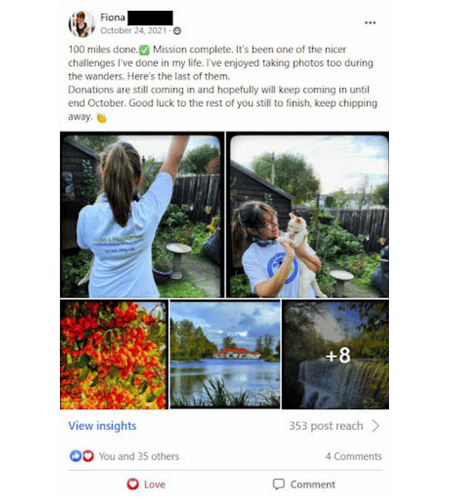The image size is (450, 500).
Task: Open the 353 post reach details
Action: (x=326, y=426)
